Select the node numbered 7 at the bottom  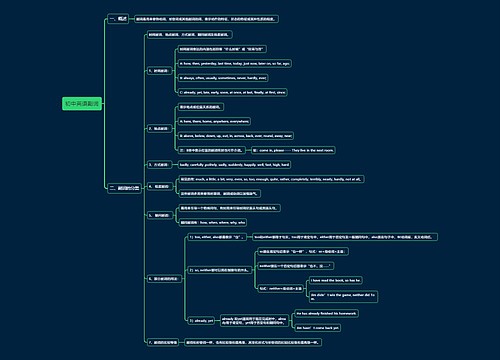pos(163,342)
